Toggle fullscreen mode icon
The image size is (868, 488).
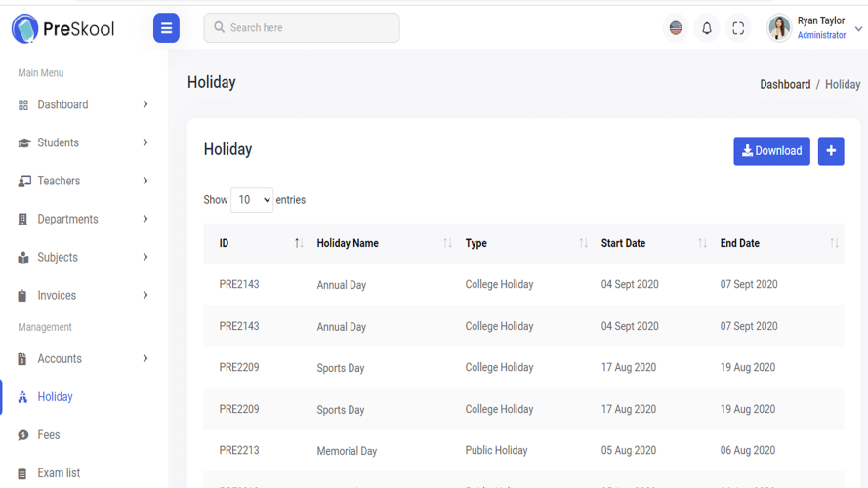738,28
